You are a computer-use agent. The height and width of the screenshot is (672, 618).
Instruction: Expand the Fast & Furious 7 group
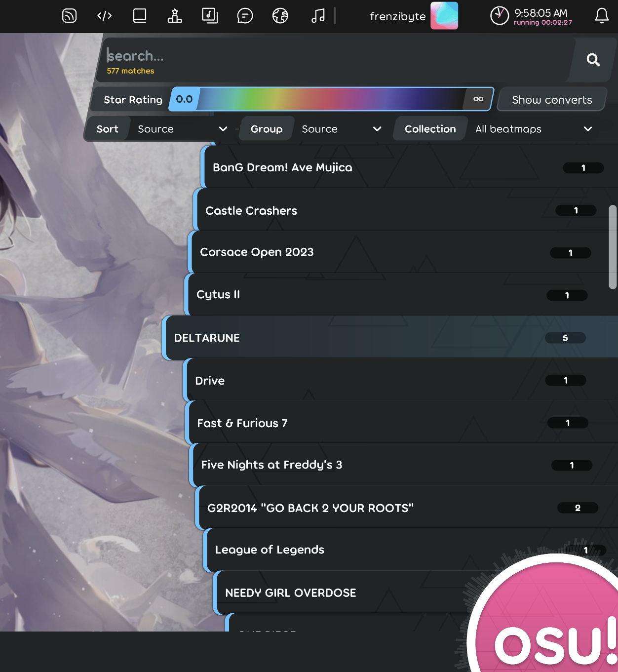click(x=402, y=423)
